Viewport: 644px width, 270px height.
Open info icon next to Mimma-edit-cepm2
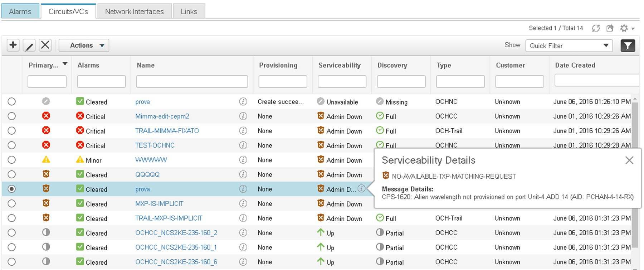[243, 116]
